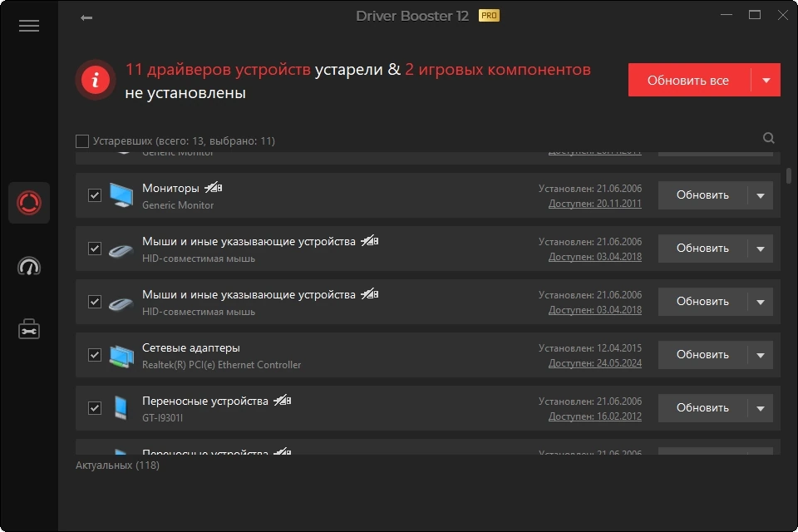Open Доступен: 20.11.2011 in Мониторы row
Viewport: 798px width, 532px height.
[595, 204]
